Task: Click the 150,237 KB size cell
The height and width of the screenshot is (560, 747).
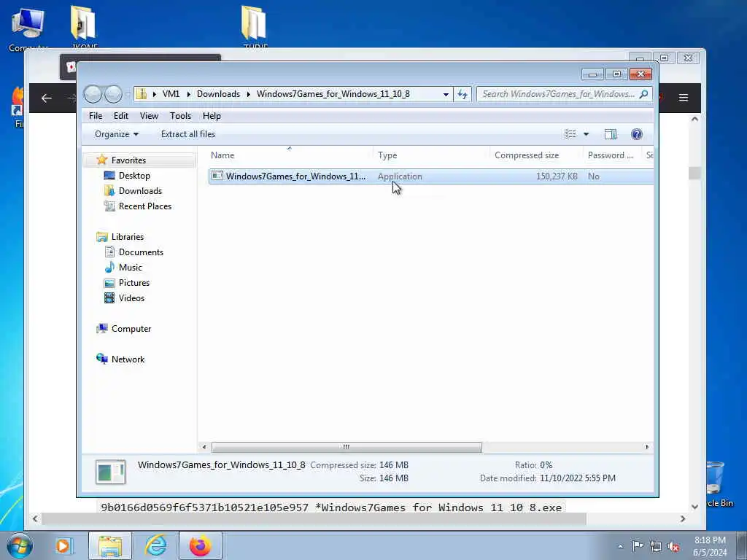Action: click(x=557, y=176)
